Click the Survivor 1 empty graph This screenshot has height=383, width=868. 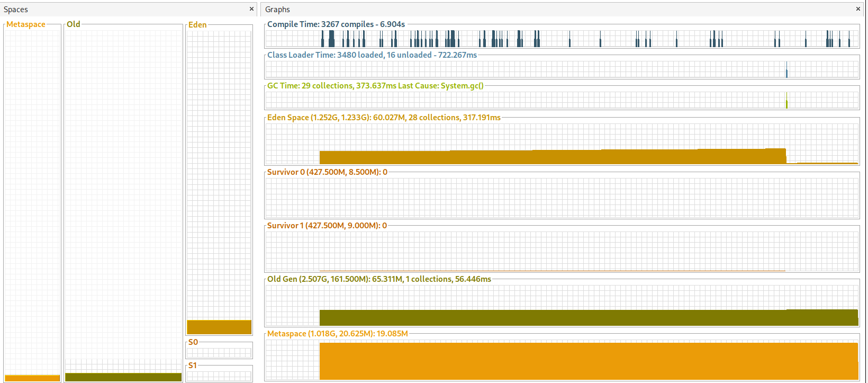[562, 251]
